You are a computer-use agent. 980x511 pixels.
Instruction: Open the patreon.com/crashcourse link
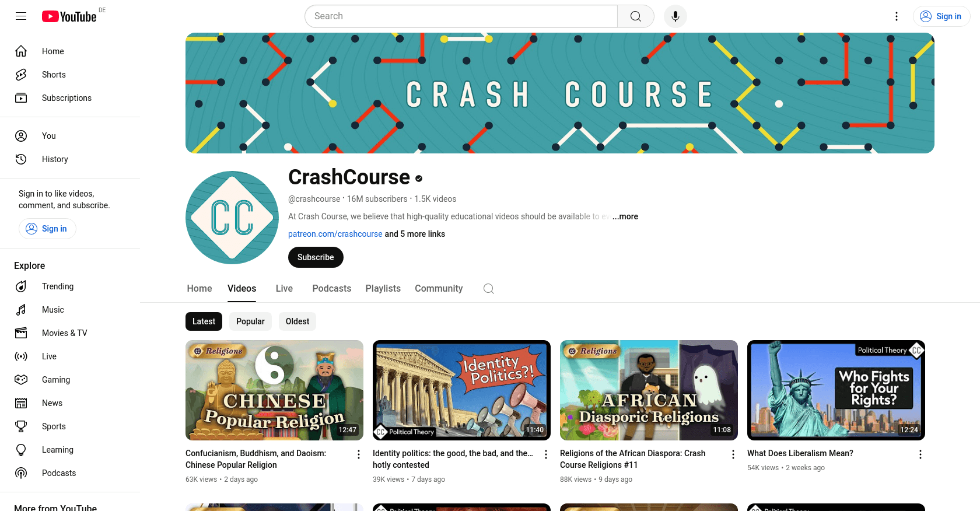point(335,234)
